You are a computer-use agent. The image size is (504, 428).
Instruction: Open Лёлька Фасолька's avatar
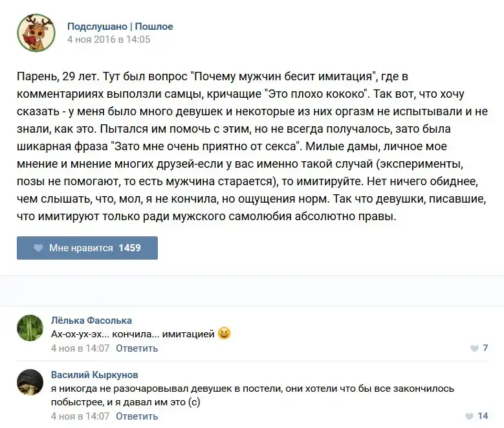pos(30,328)
